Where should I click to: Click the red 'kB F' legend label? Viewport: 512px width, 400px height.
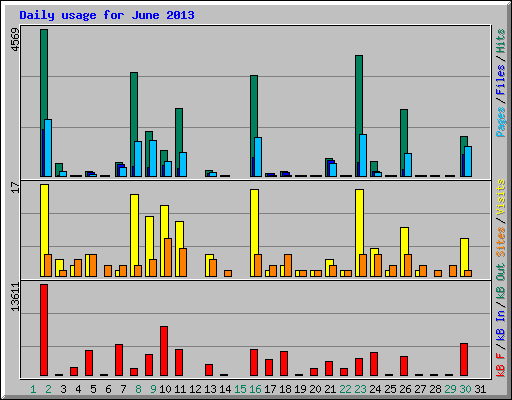[x=501, y=365]
